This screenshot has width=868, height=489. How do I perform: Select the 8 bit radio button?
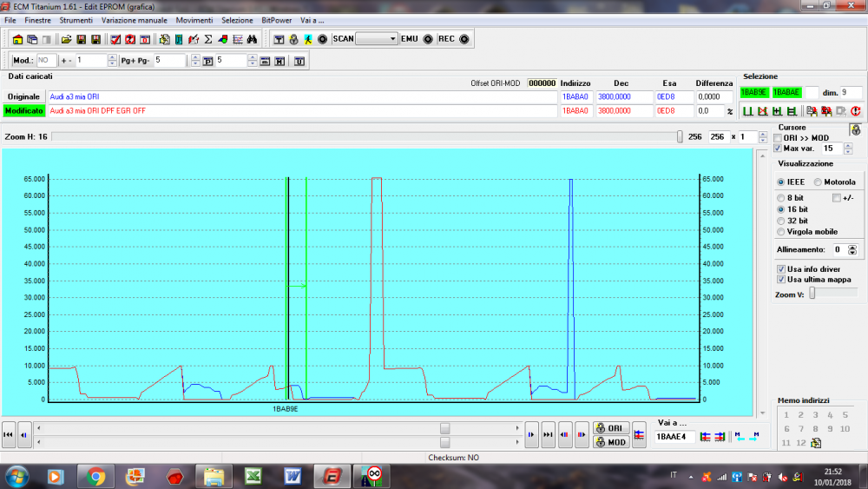(780, 198)
